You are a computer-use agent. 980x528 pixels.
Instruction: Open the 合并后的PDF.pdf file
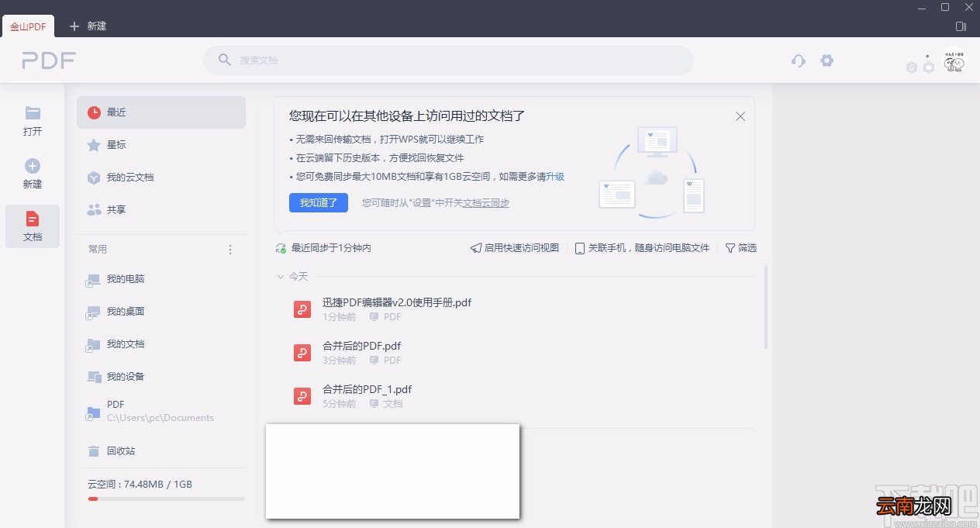tap(361, 346)
